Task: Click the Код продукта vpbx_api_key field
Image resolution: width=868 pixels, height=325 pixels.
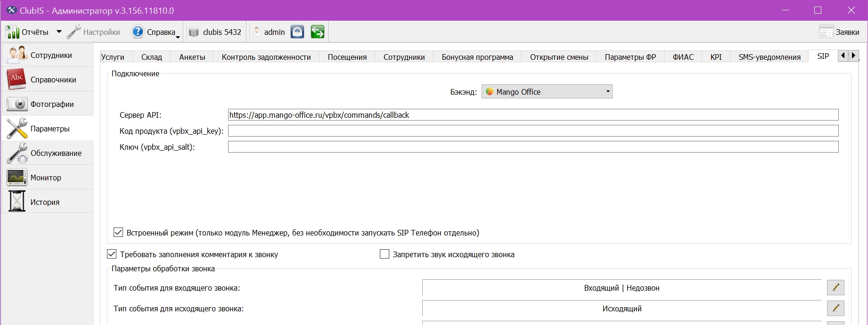Action: click(x=533, y=131)
